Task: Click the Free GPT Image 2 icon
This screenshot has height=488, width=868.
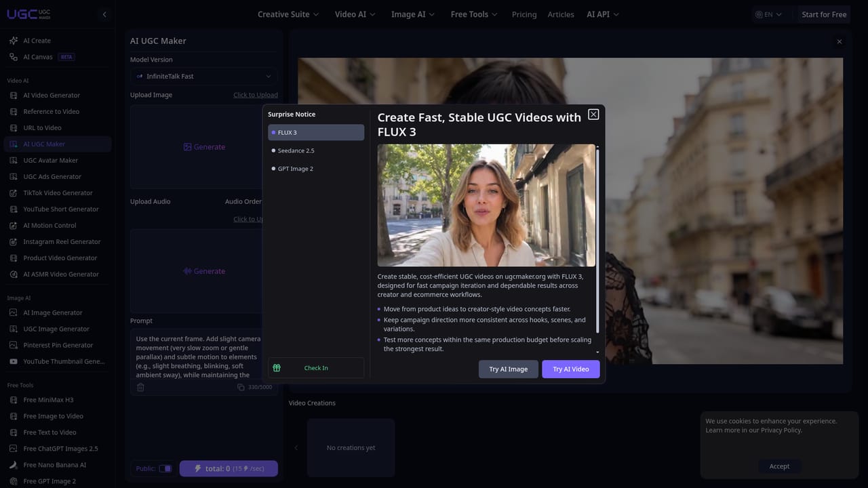Action: [x=14, y=481]
